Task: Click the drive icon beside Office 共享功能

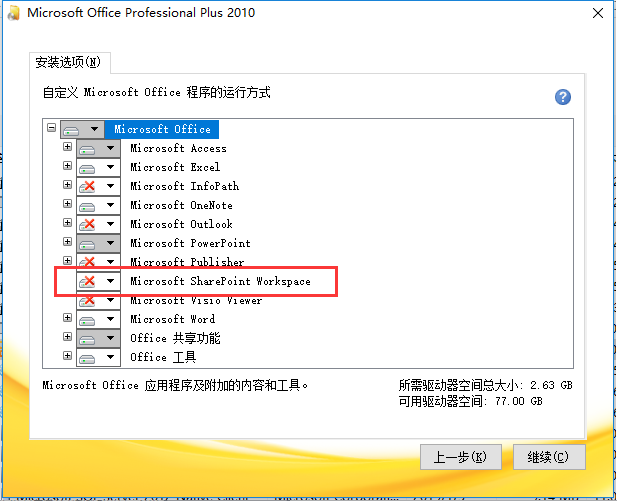Action: [87, 339]
